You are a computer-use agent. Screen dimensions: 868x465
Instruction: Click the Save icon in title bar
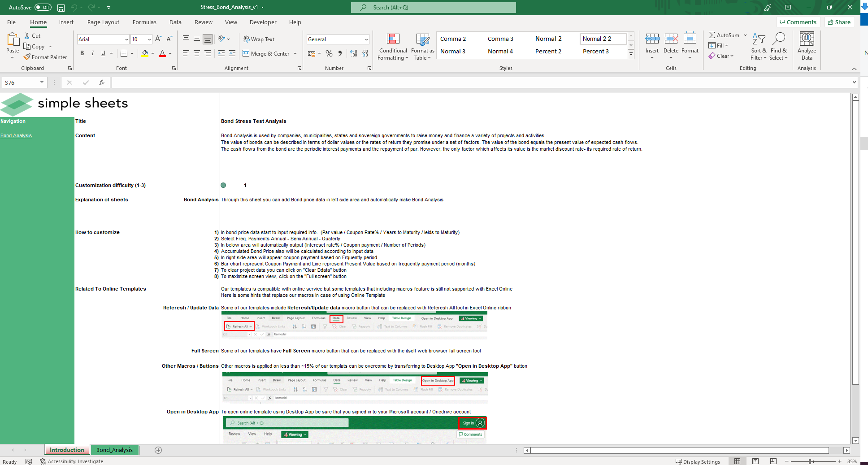(61, 8)
